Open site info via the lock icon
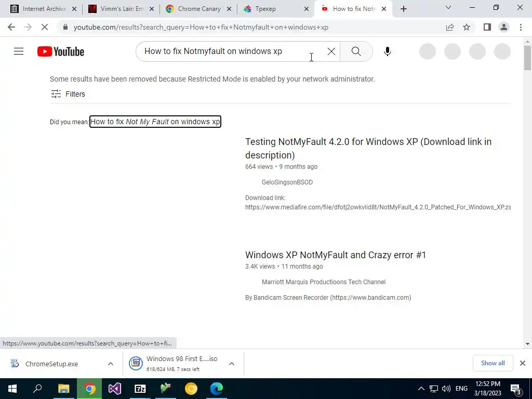Screen dimensions: 532x399 tap(65, 27)
